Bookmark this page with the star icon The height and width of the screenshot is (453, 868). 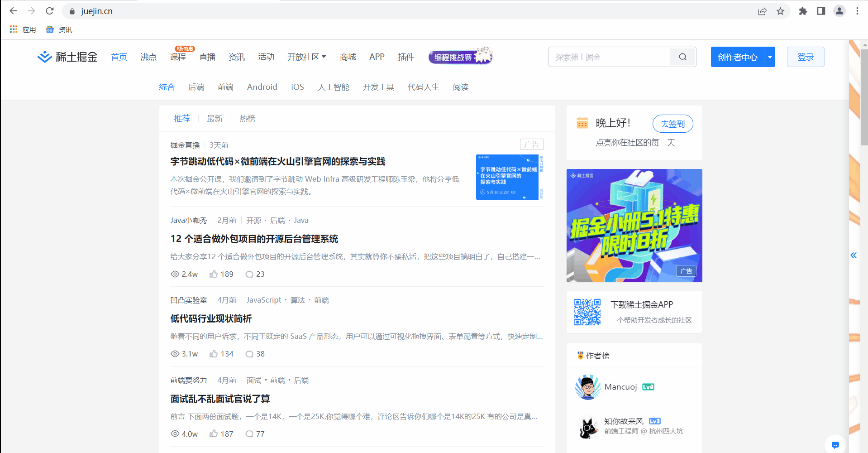pos(780,11)
